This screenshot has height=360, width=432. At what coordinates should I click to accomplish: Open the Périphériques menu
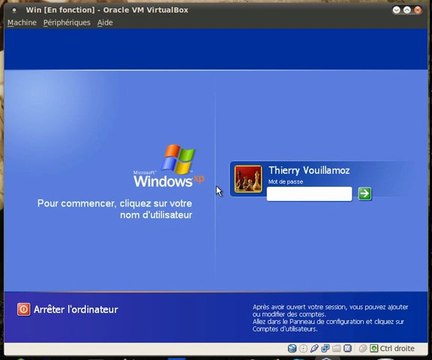point(67,23)
